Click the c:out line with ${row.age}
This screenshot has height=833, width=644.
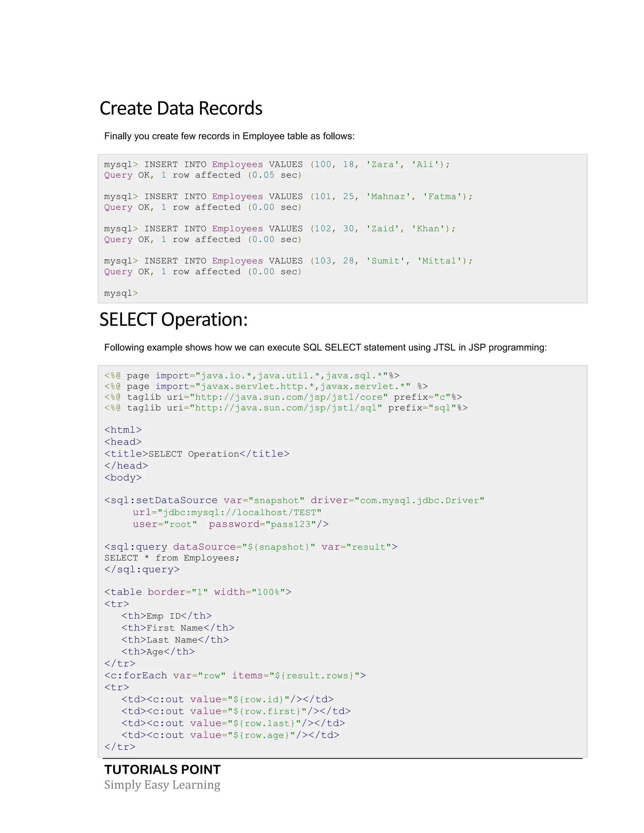tap(230, 735)
